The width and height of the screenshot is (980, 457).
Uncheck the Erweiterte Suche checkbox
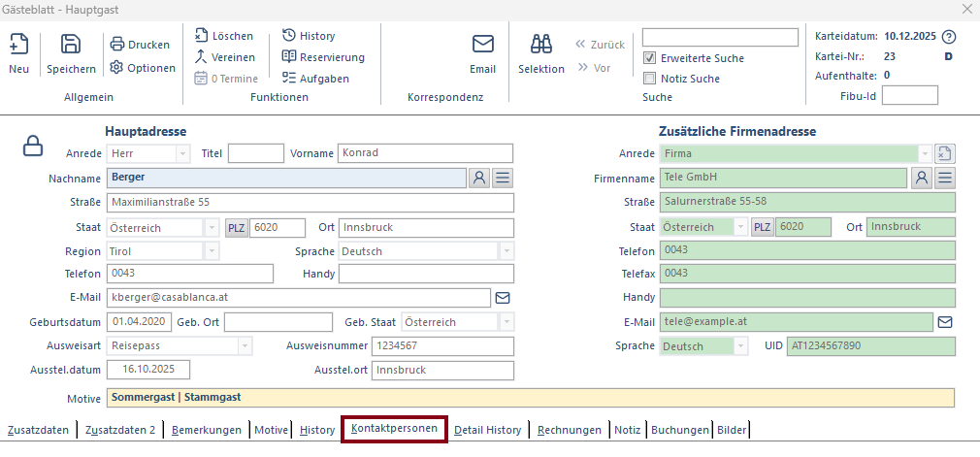tap(651, 58)
